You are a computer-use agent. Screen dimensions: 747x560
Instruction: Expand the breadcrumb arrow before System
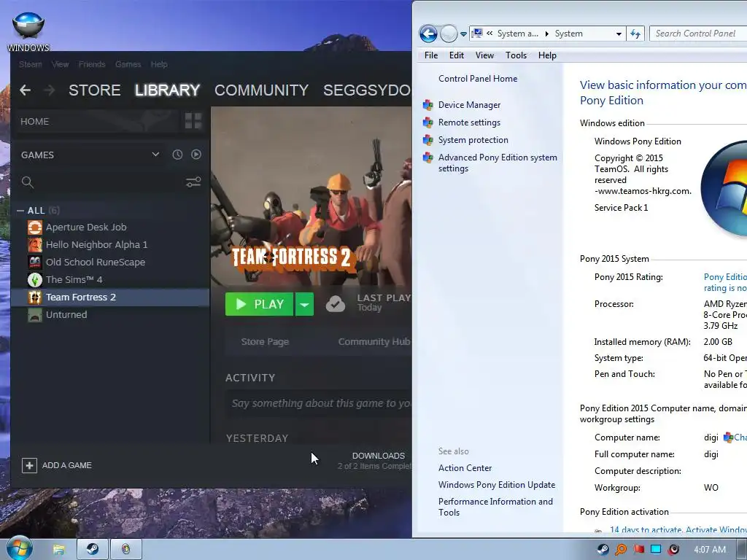point(546,34)
